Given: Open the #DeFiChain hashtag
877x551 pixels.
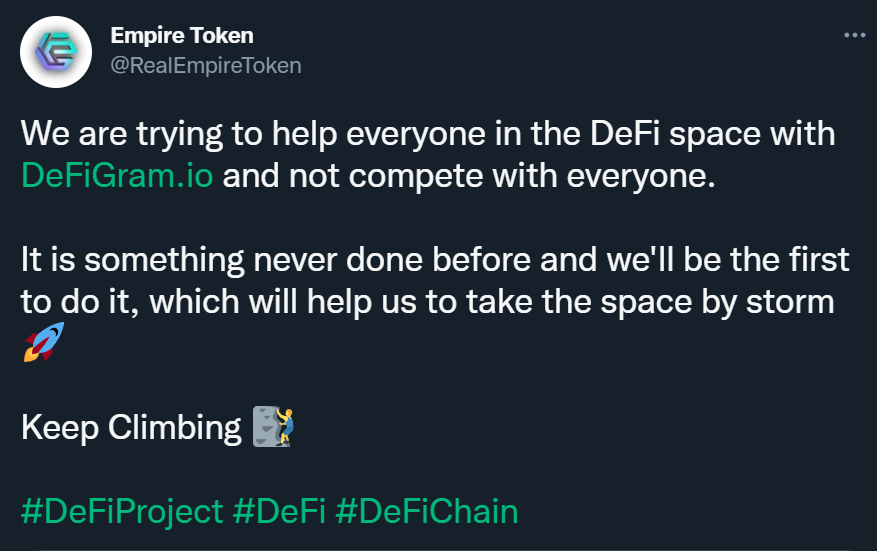Looking at the screenshot, I should 427,511.
